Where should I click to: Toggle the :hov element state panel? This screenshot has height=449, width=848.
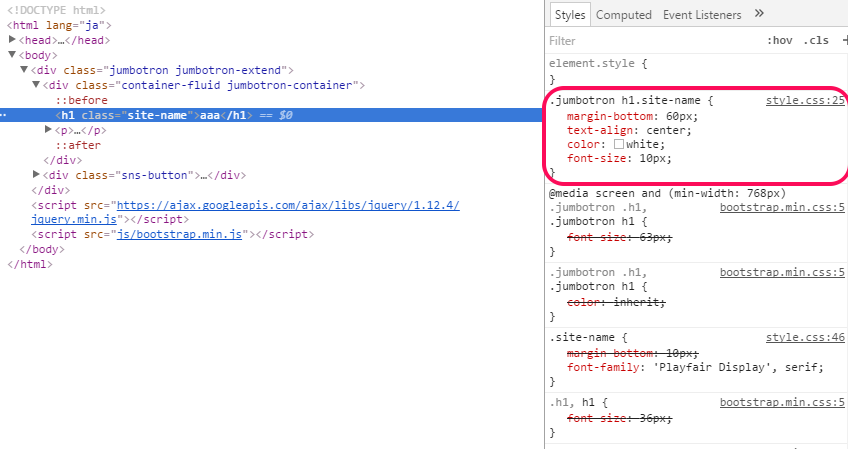pos(779,41)
